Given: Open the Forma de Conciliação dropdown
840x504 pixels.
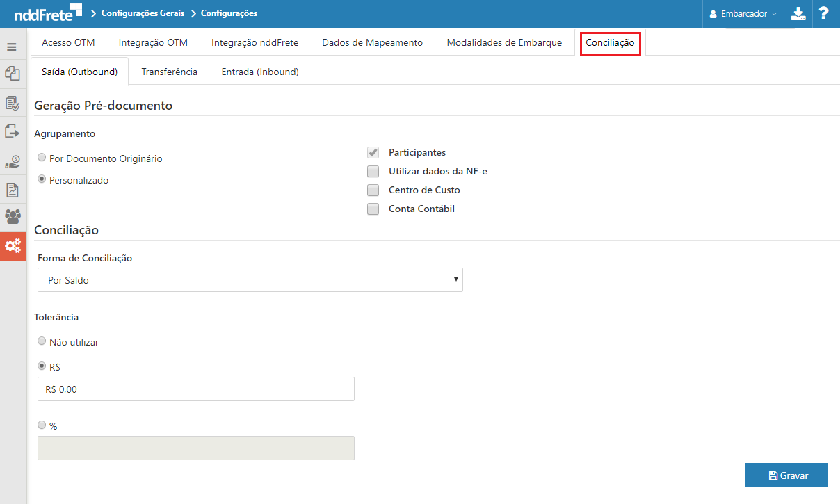Looking at the screenshot, I should (250, 280).
